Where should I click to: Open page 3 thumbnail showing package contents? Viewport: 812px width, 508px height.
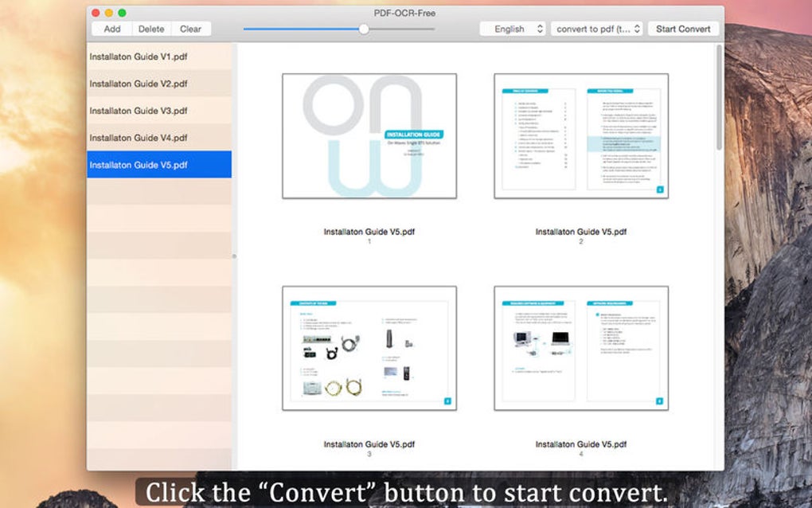[x=368, y=346]
